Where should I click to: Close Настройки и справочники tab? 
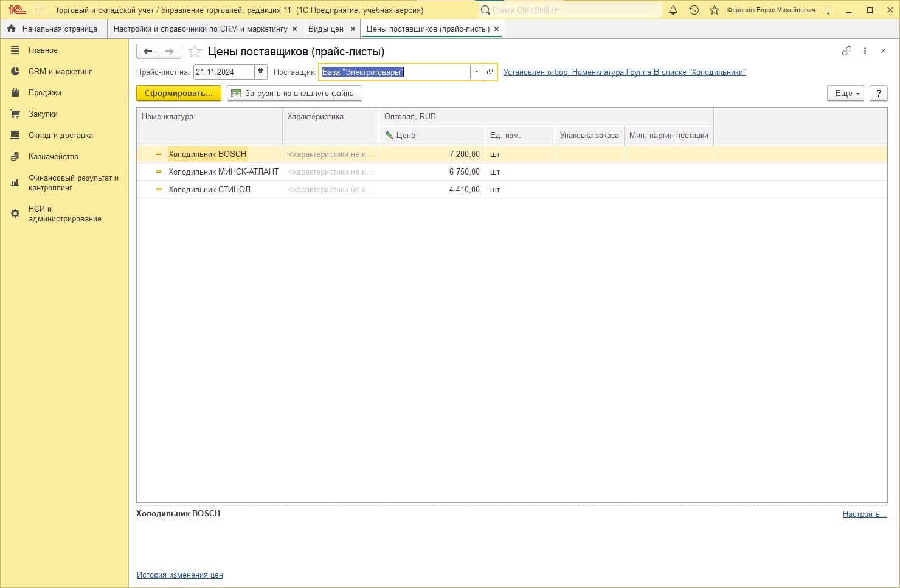[x=295, y=29]
